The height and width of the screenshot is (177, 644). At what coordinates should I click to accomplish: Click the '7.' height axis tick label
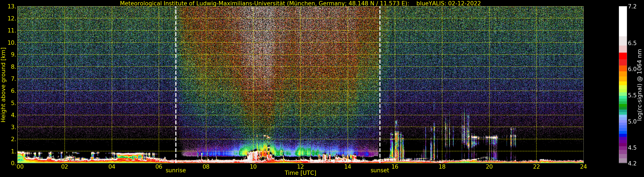click(14, 79)
